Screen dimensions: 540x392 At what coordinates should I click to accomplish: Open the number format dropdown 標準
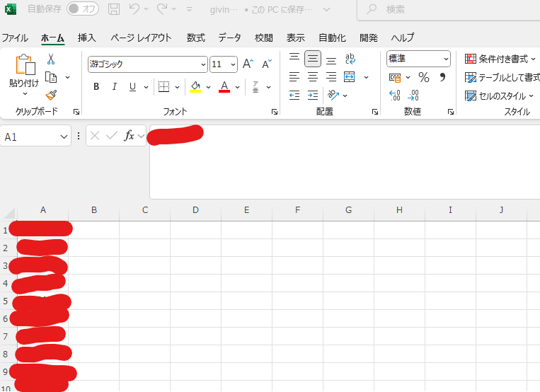[x=446, y=59]
